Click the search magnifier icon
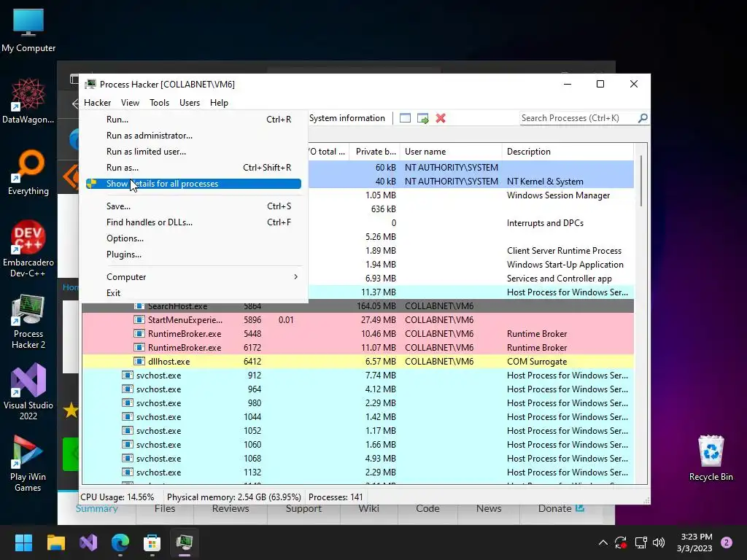 643,117
